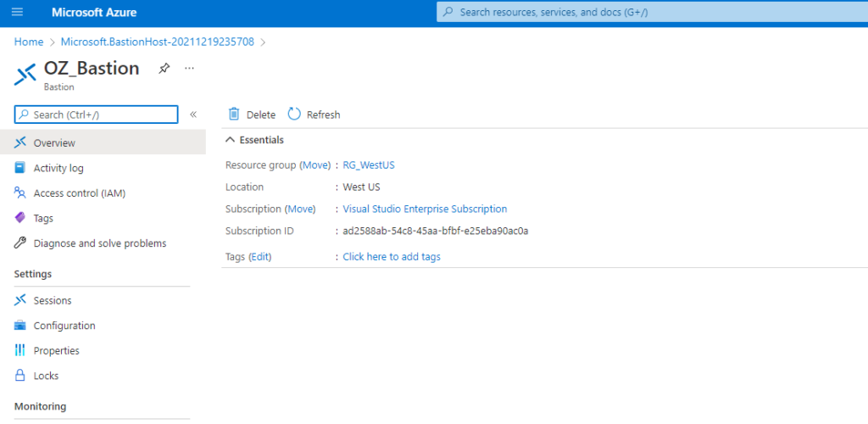
Task: Open Tags in the sidebar
Action: tap(43, 218)
